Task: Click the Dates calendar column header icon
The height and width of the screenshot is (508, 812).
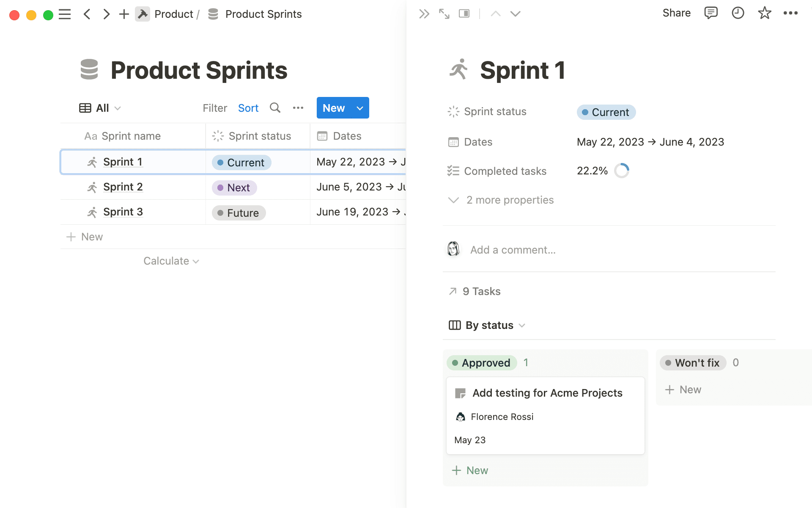Action: (x=323, y=136)
